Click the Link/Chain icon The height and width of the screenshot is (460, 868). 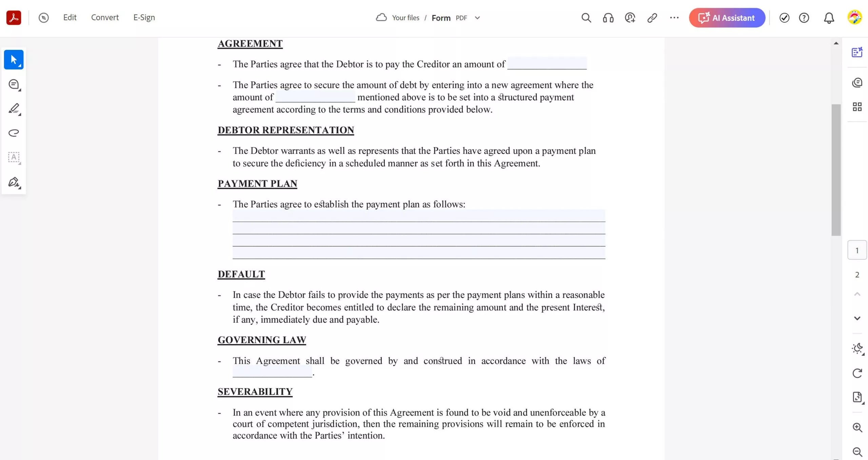652,18
